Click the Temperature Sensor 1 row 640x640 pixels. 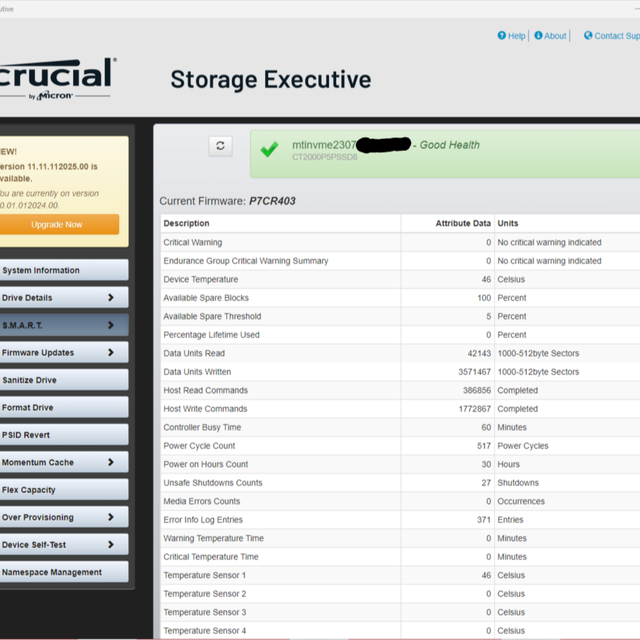point(400,575)
